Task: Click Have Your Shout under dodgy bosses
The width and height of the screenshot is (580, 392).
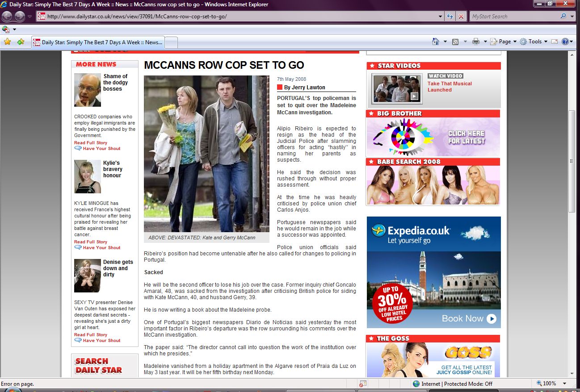Action: 101,148
